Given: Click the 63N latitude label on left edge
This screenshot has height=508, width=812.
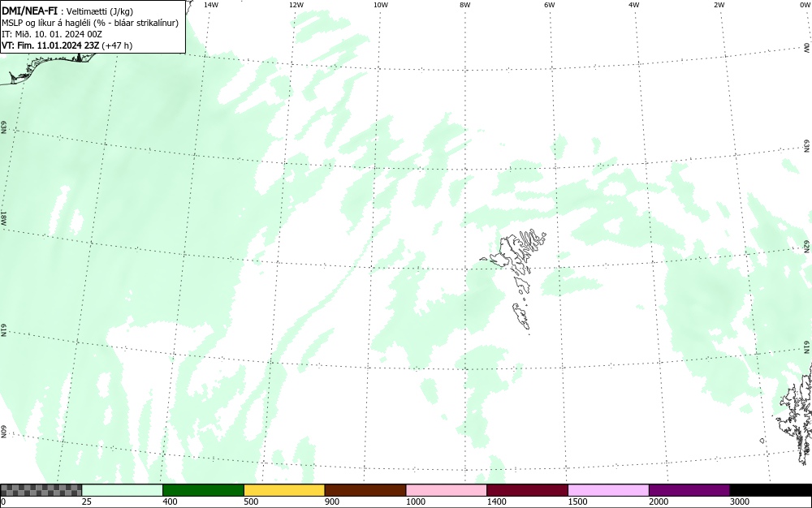Looking at the screenshot, I should coord(3,127).
